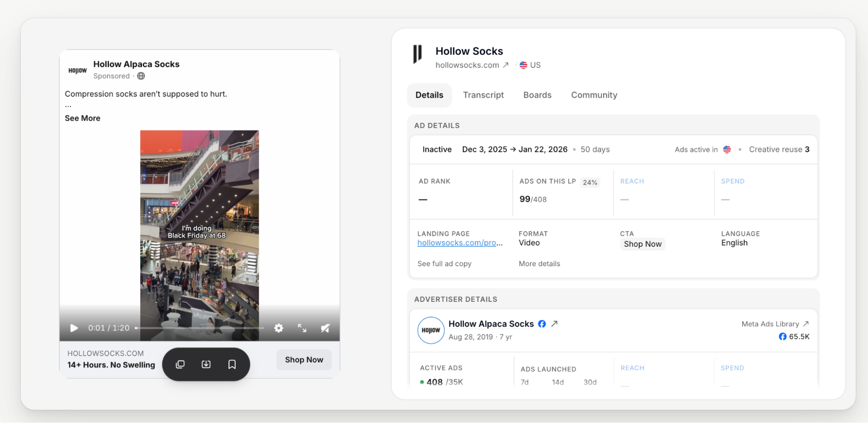
Task: Open the Boards tab
Action: click(537, 95)
